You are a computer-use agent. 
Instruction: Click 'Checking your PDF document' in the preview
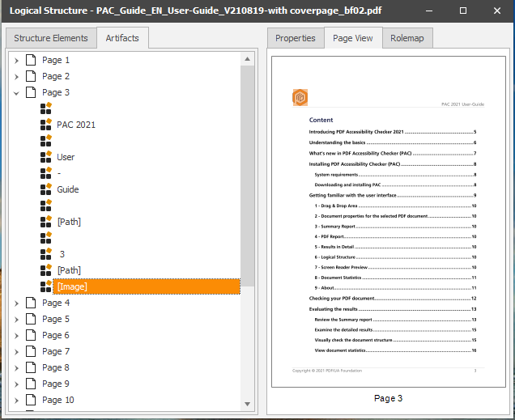(x=342, y=299)
